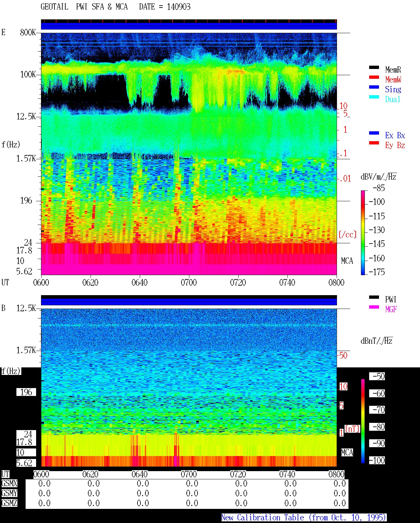Click the red MemW legend swatch
This screenshot has height=523, width=420.
pos(374,77)
